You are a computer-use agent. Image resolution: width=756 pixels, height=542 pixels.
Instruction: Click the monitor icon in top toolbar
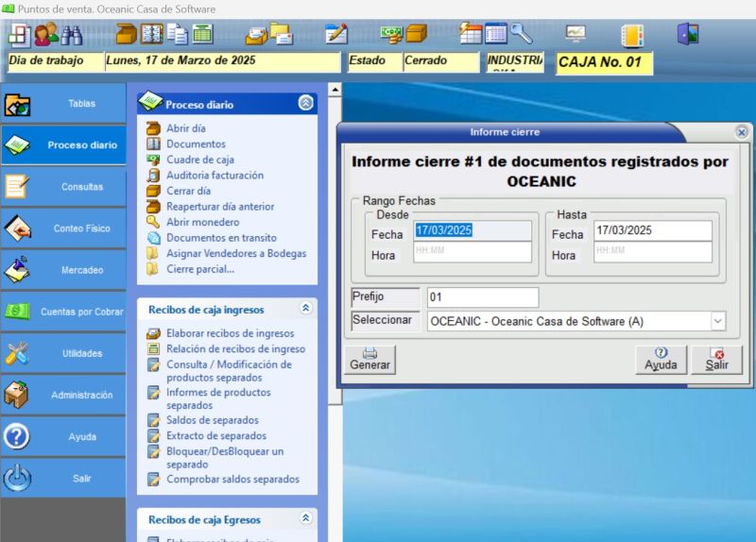(576, 34)
